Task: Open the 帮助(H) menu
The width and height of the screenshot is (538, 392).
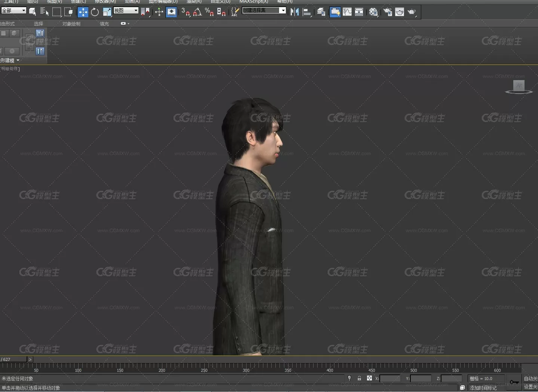Action: coord(285,1)
